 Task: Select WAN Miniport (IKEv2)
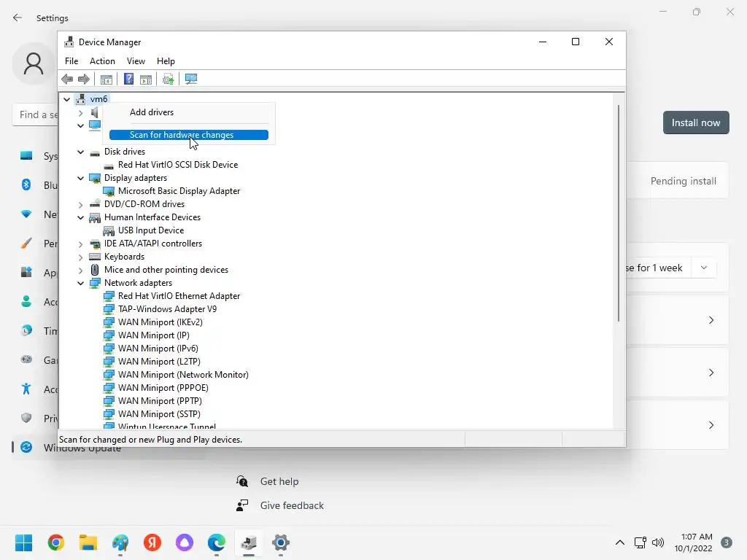coord(160,322)
